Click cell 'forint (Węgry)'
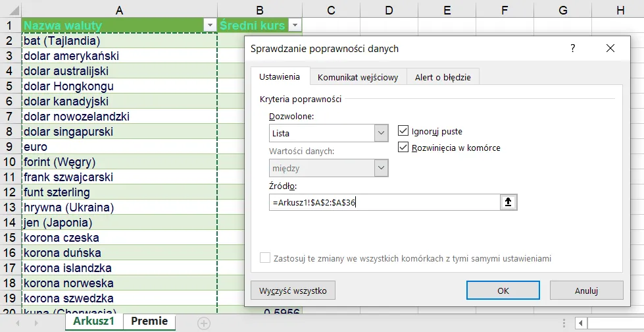The width and height of the screenshot is (644, 332). coord(119,161)
